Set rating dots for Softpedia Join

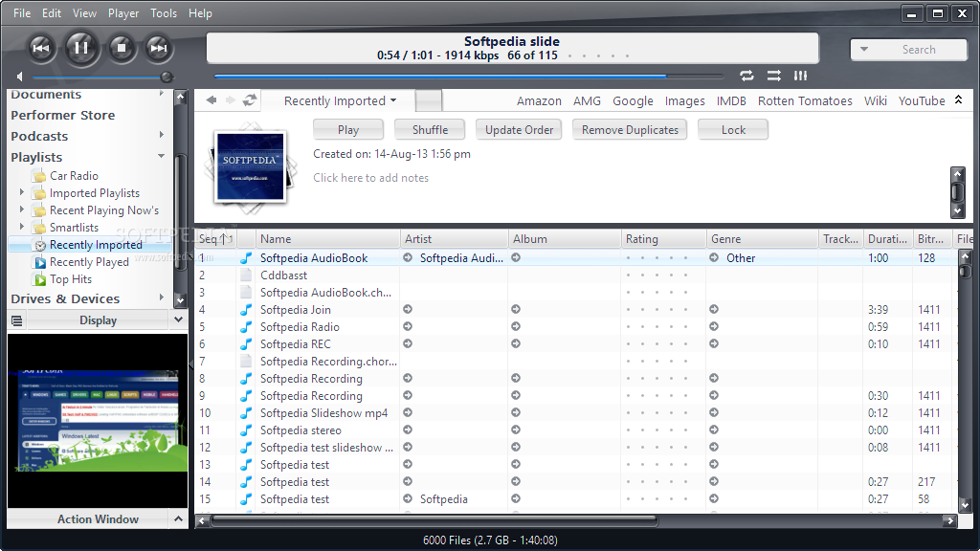[x=657, y=310]
